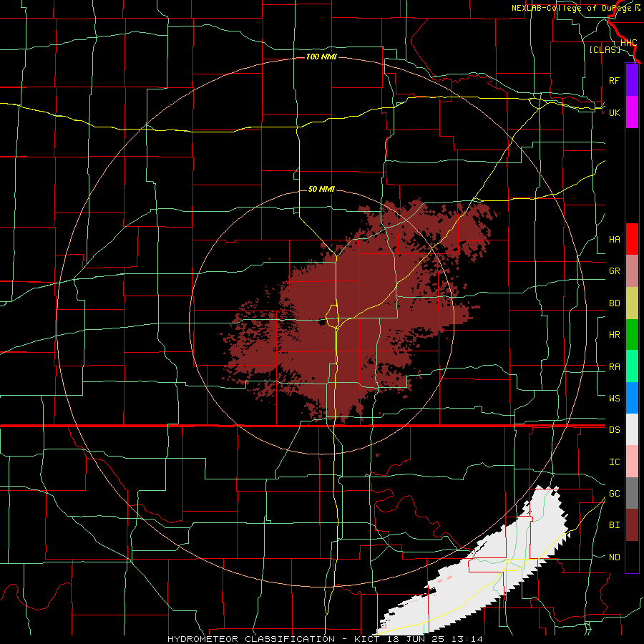
Task: Click the HR legend label
Action: coord(614,335)
